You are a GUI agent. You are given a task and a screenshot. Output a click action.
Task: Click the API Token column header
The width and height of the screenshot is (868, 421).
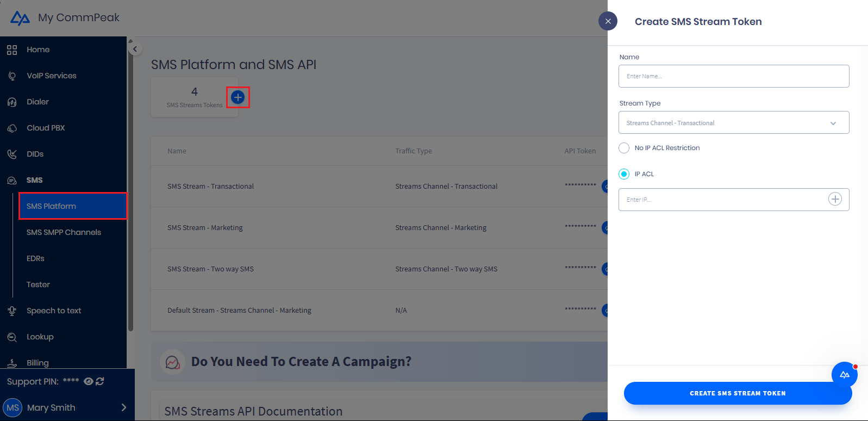[580, 151]
